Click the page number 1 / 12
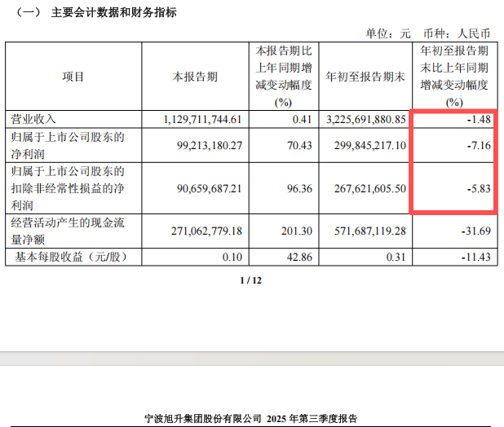Image resolution: width=504 pixels, height=427 pixels. point(251,281)
